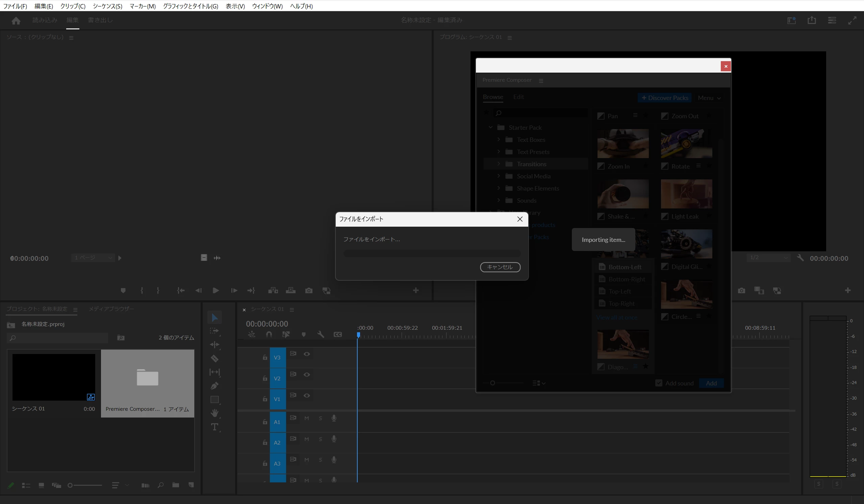Open the Menu dropdown in Premiere Composer

709,98
